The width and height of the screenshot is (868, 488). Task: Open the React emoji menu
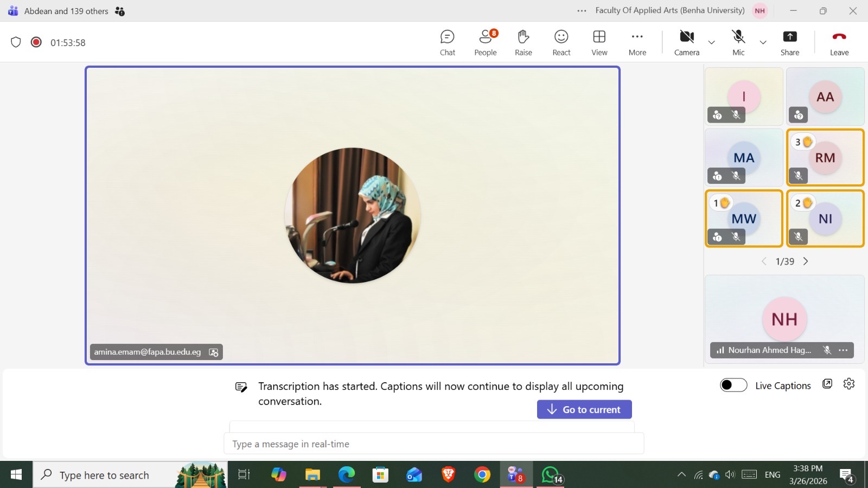(x=561, y=43)
